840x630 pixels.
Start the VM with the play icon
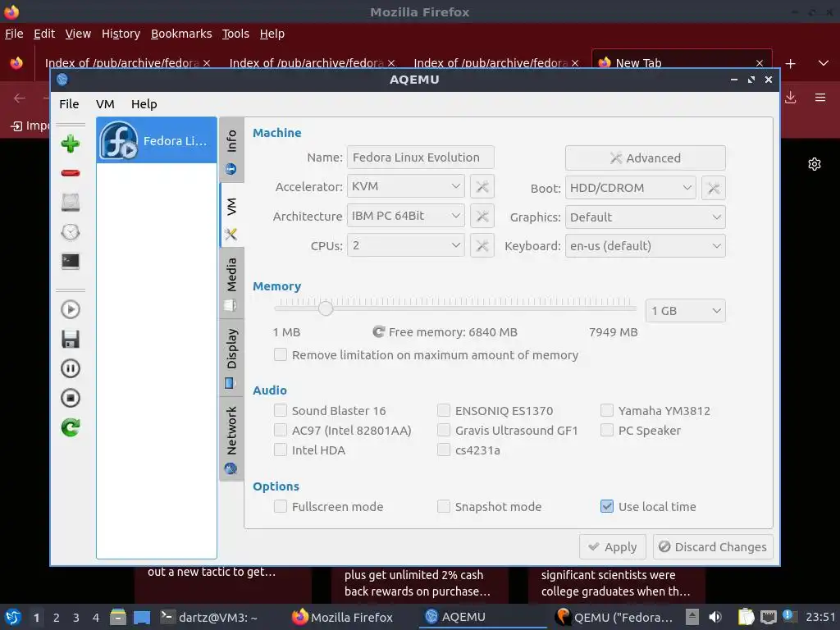coord(71,309)
